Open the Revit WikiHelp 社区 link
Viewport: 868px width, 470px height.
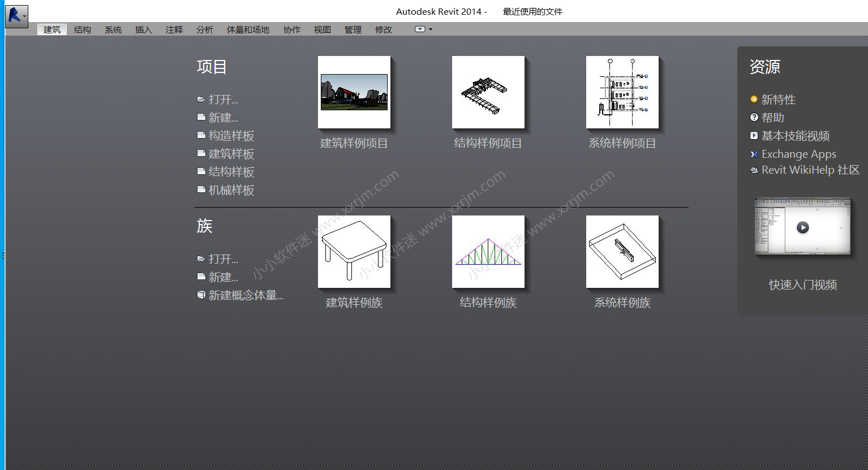(x=811, y=170)
